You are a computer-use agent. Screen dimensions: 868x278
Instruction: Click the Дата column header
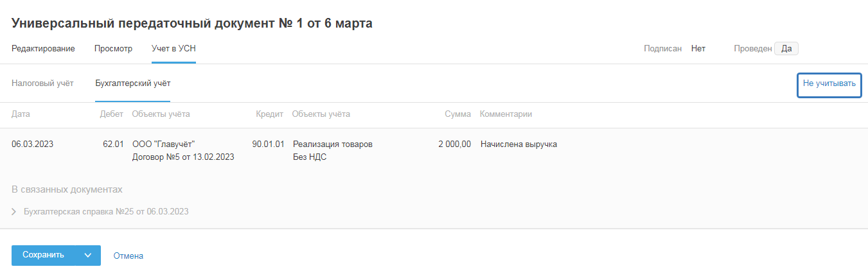tap(21, 114)
